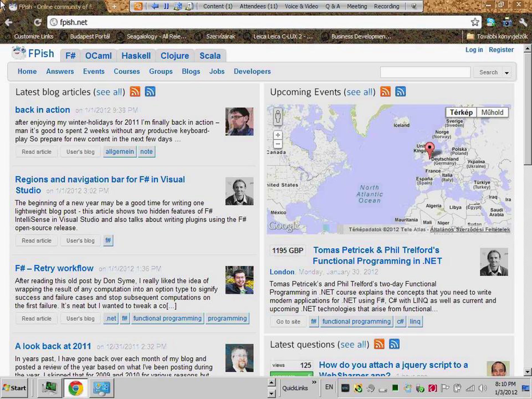
Task: Click the red map pin near London
Action: (x=430, y=150)
